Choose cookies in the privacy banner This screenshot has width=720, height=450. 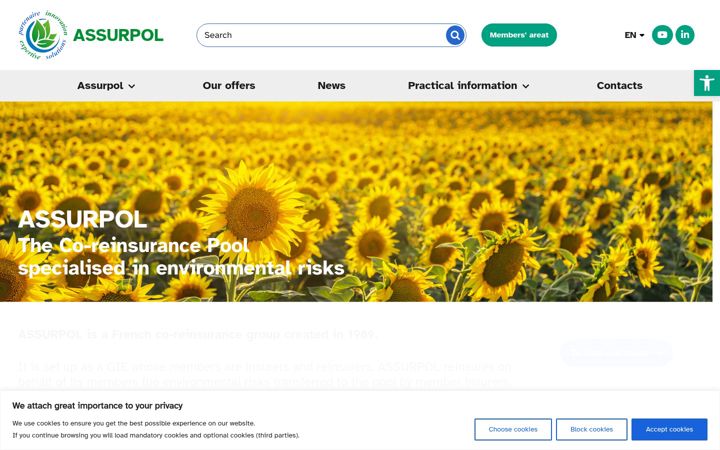pyautogui.click(x=513, y=429)
